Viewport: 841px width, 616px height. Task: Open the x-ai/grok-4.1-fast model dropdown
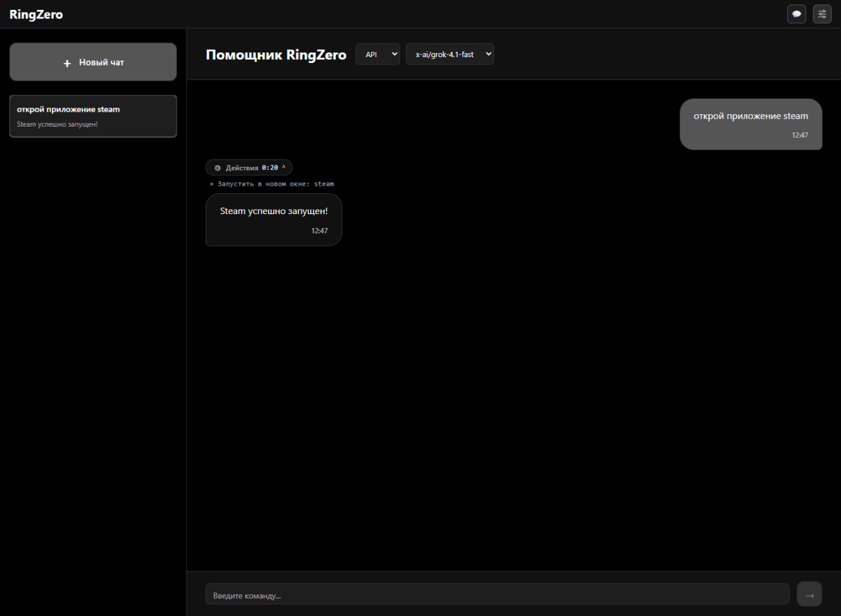click(449, 54)
